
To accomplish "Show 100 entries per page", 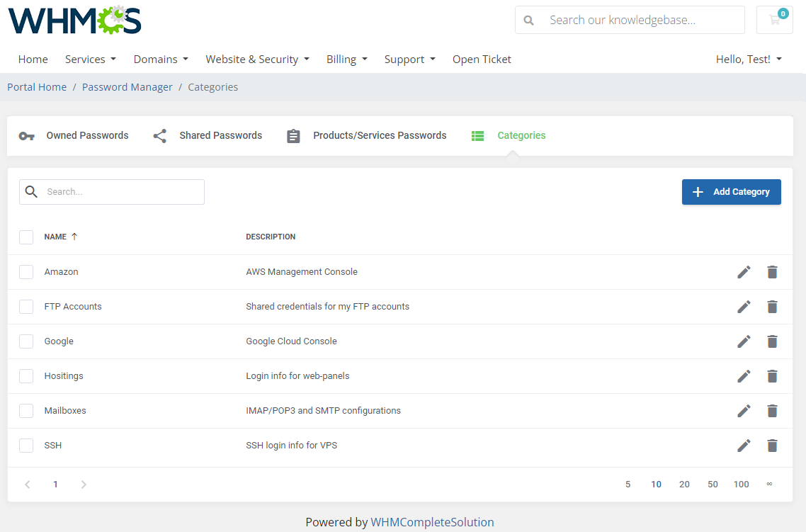I will (742, 485).
